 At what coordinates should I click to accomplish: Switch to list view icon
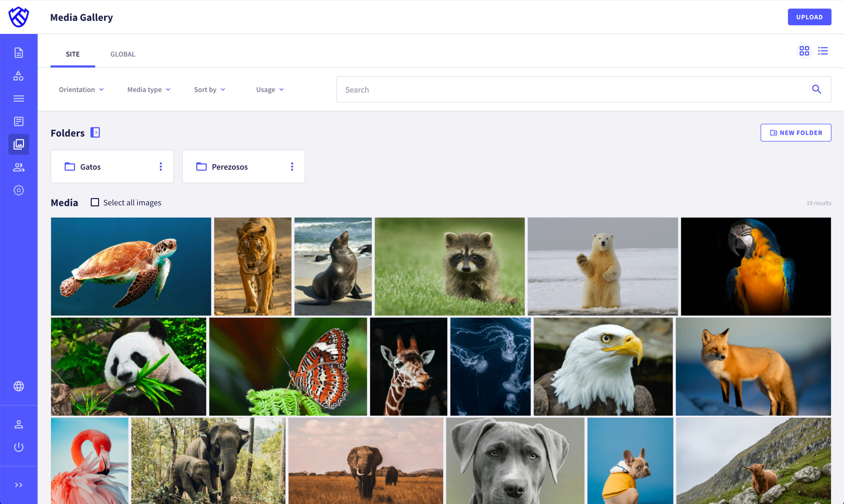coord(823,51)
